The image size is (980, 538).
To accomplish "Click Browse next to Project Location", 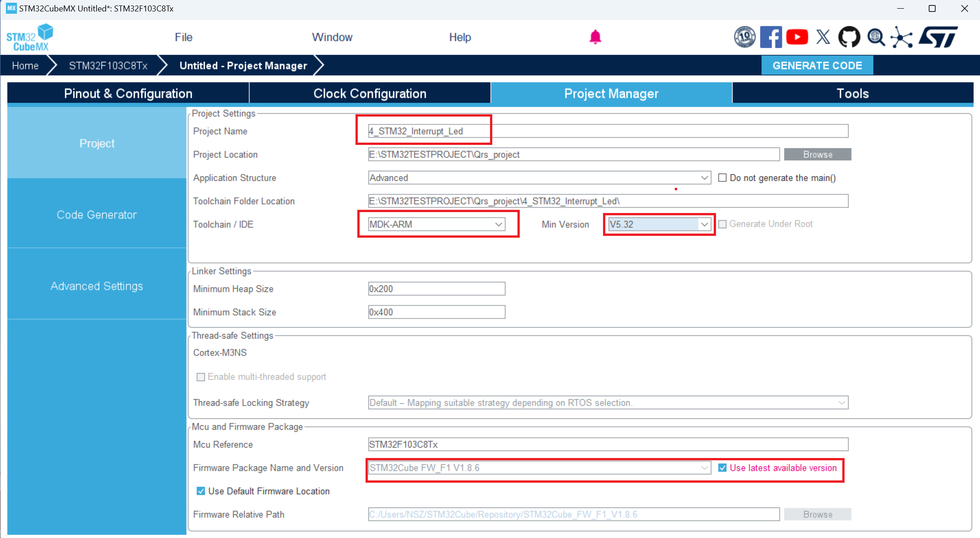I will pos(817,154).
